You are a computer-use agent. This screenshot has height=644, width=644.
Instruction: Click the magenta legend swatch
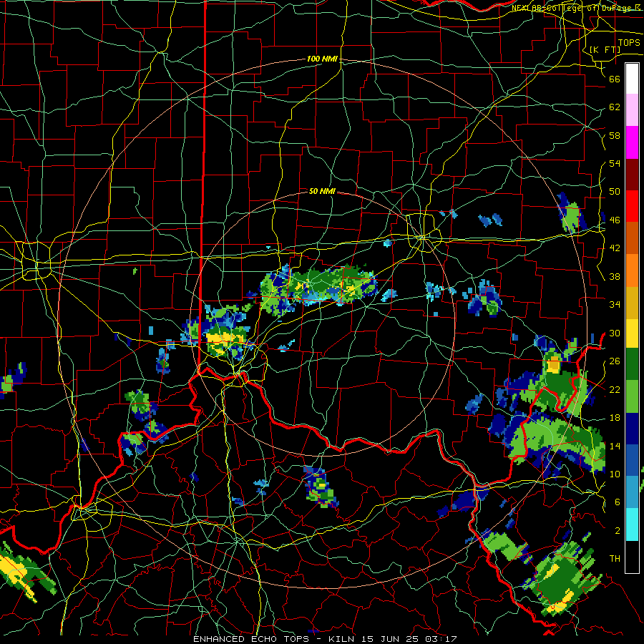pos(632,142)
